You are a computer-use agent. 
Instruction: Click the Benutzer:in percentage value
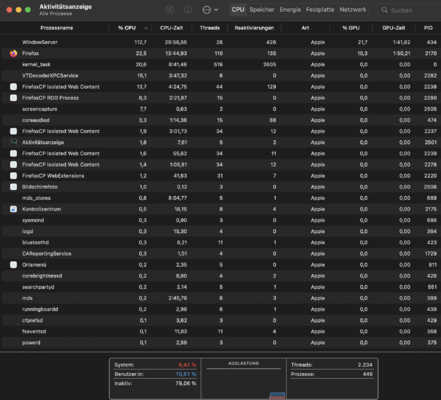tap(186, 374)
